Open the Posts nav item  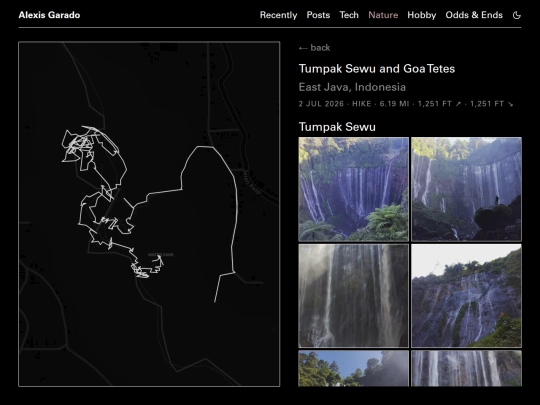[318, 15]
